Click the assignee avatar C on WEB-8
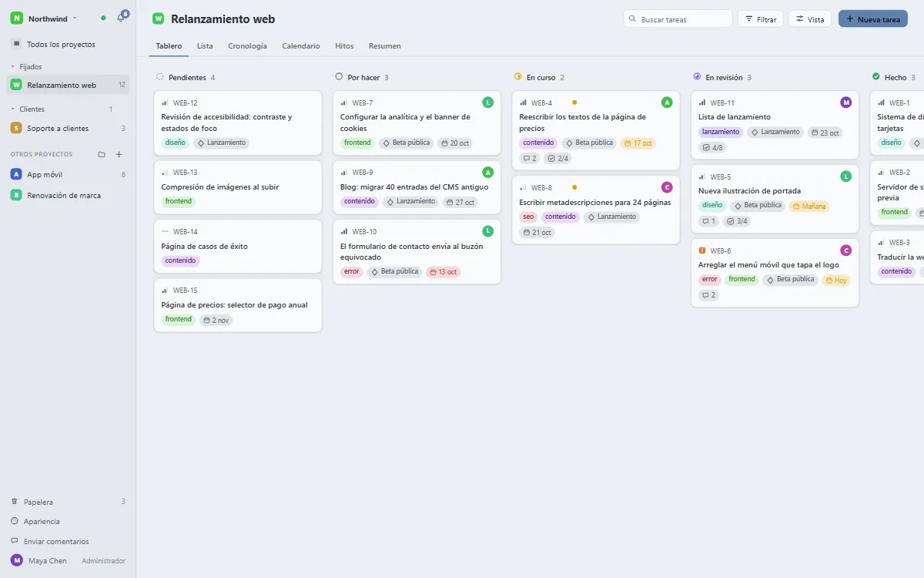Viewport: 924px width, 578px height. coord(667,187)
